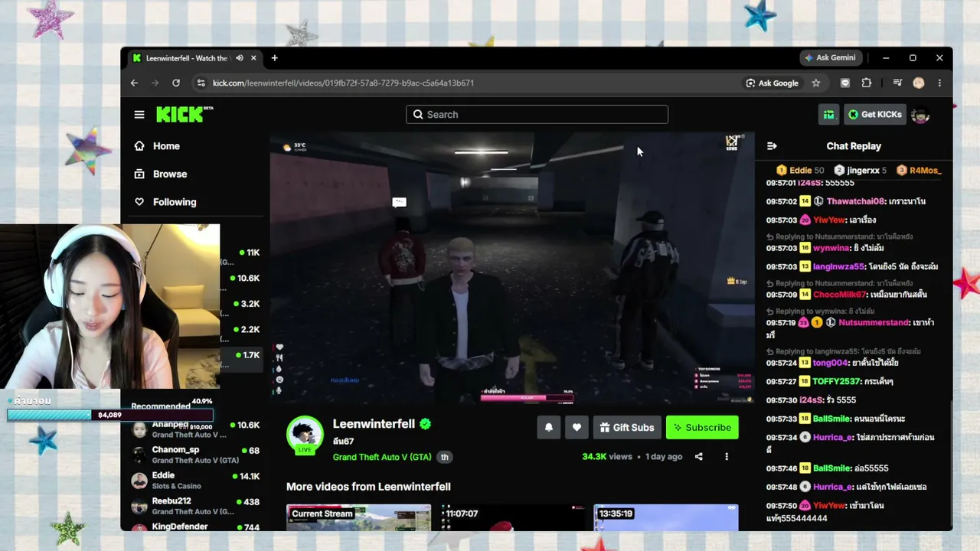Select the Leenwinterfell - Watch the browser tab
This screenshot has width=980, height=551.
194,58
